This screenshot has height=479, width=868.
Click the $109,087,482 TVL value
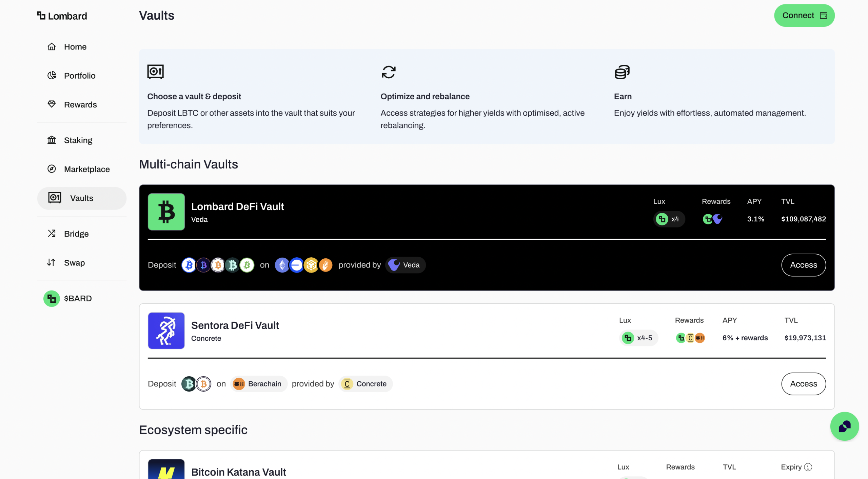(x=803, y=219)
